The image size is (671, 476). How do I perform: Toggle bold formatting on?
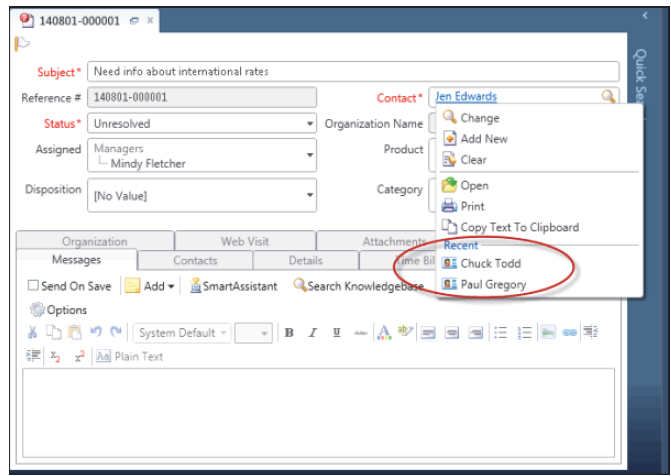tap(289, 333)
